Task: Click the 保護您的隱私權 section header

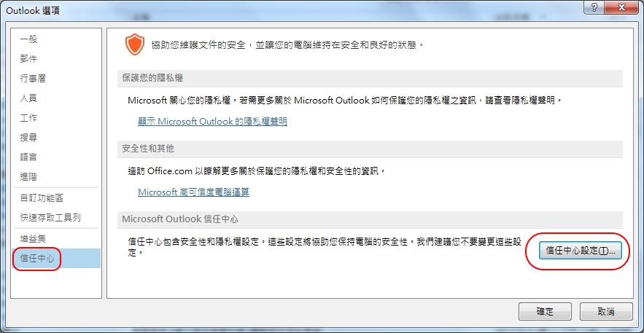Action: [370, 78]
